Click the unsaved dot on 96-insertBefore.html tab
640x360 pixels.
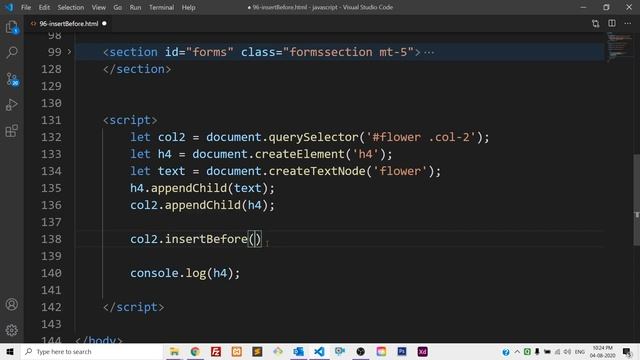coord(104,24)
